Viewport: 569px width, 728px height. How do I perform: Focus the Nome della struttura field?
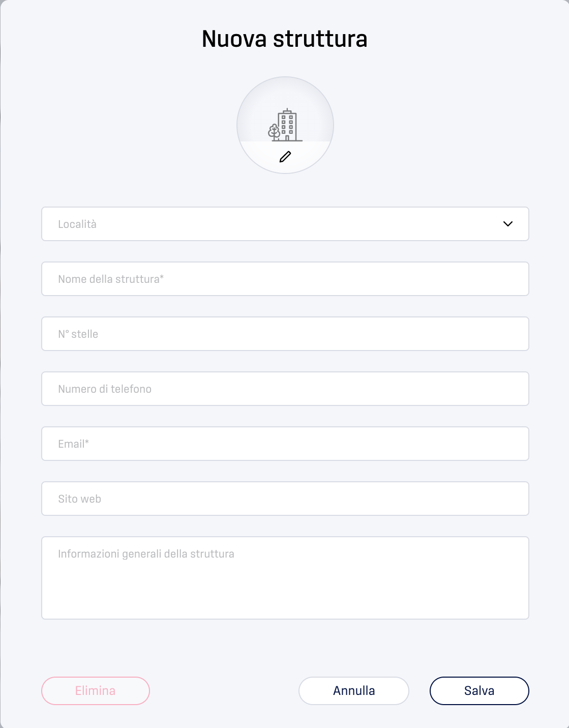pyautogui.click(x=285, y=279)
